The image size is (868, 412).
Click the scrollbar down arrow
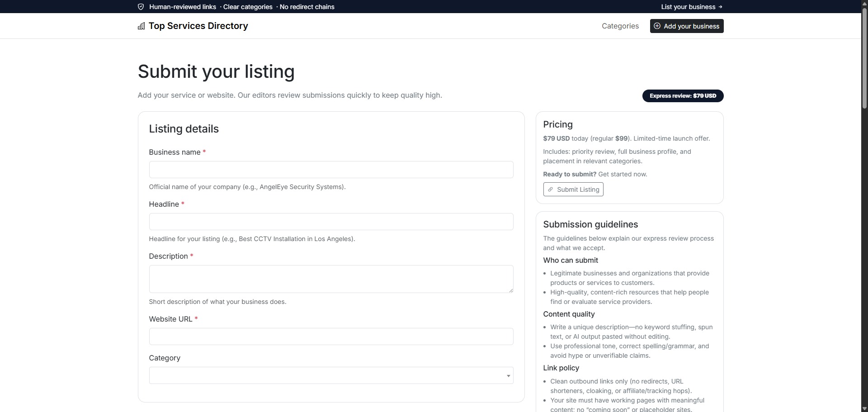864,409
